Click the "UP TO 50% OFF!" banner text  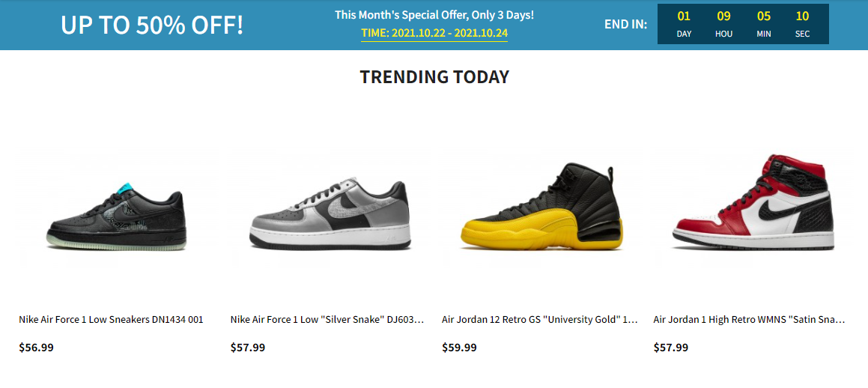click(x=152, y=25)
